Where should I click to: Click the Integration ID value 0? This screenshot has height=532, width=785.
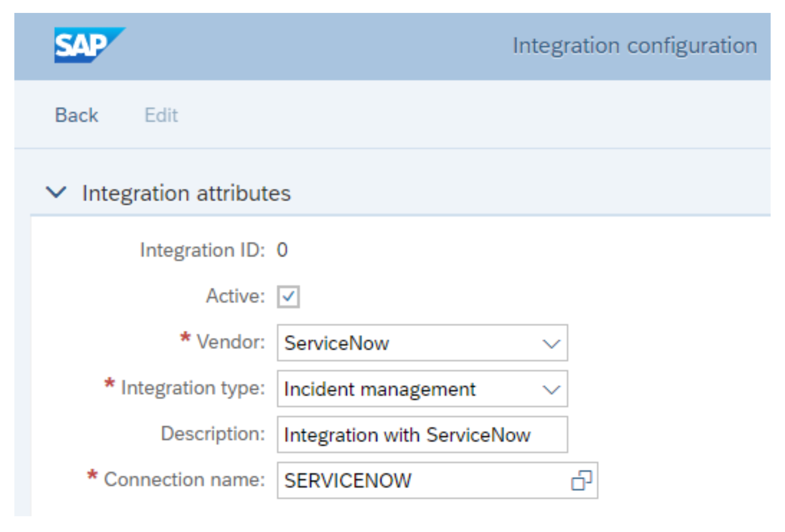(x=282, y=250)
